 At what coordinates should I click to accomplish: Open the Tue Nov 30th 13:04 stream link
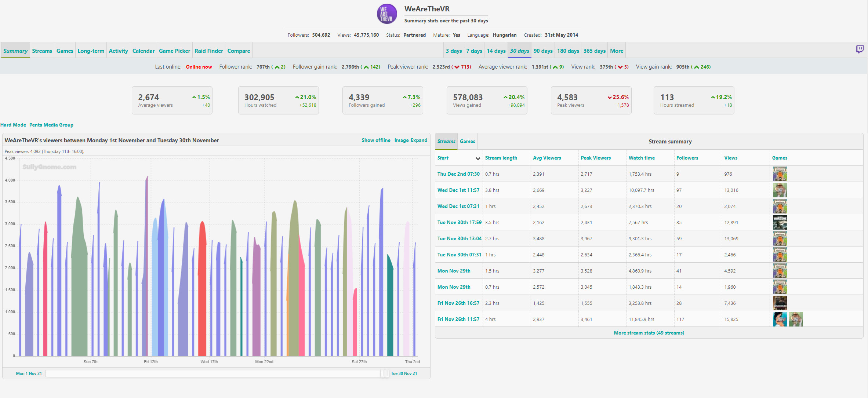click(x=459, y=238)
